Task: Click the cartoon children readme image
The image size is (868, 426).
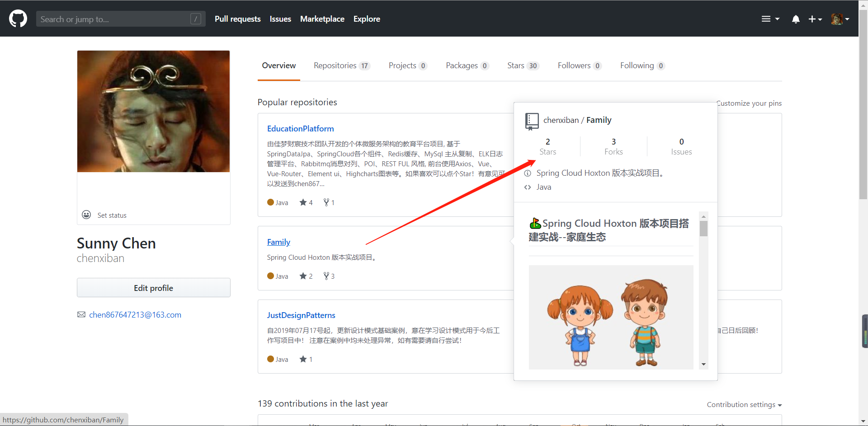Action: pos(611,317)
